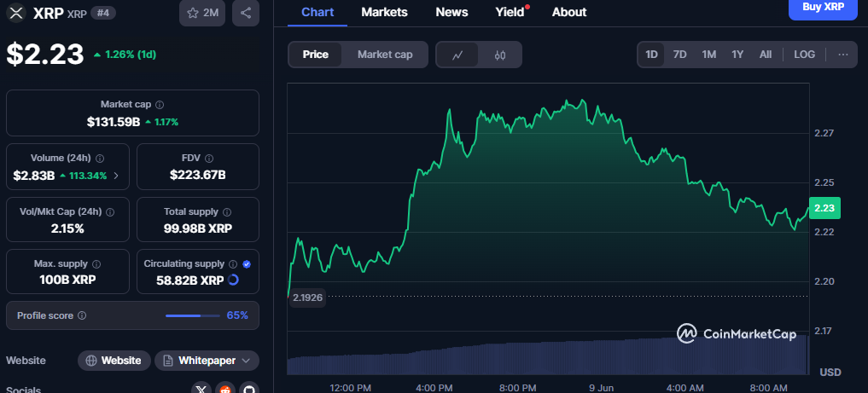
Task: Open the Markets tab
Action: [384, 12]
